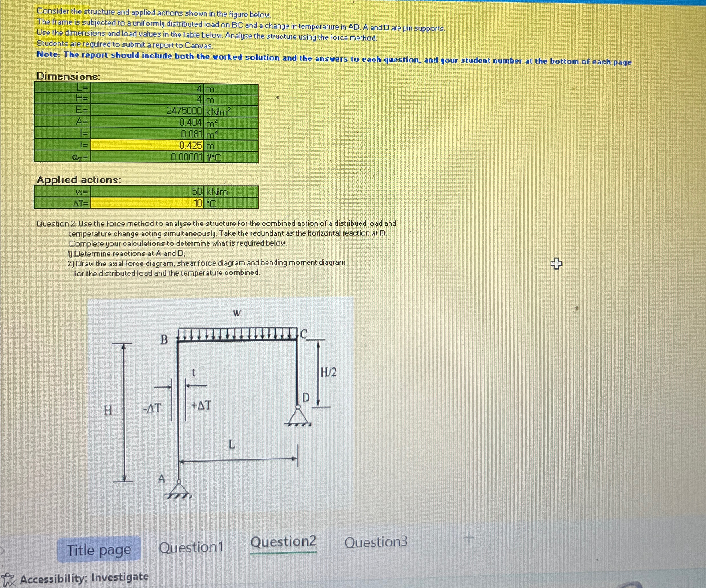Click the sheet tab scroll arrow at left

[2, 551]
